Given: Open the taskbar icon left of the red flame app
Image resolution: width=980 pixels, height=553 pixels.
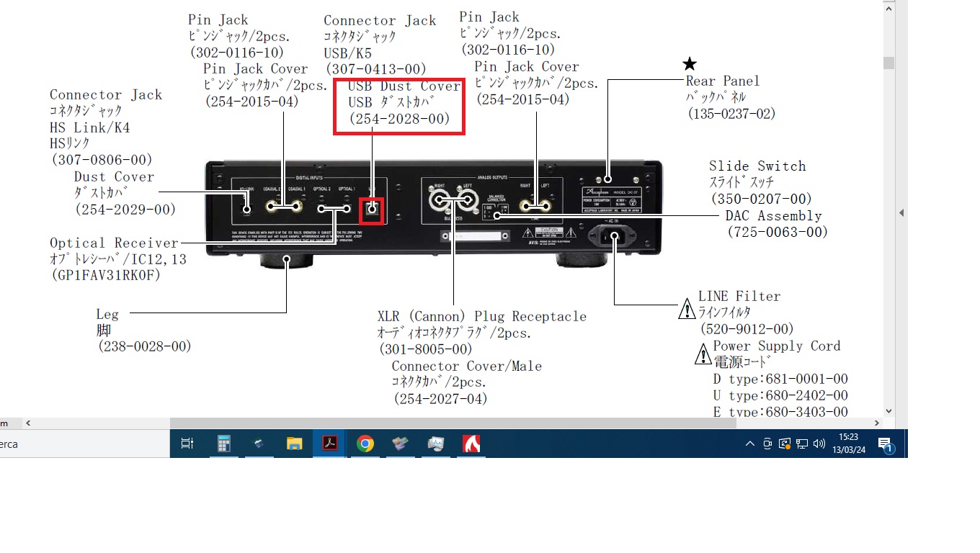Looking at the screenshot, I should [x=435, y=444].
